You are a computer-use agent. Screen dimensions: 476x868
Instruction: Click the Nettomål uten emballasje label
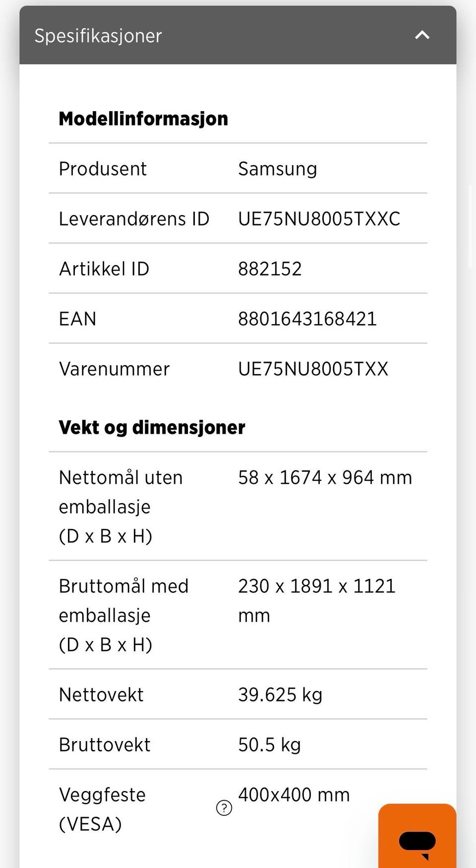(x=120, y=507)
